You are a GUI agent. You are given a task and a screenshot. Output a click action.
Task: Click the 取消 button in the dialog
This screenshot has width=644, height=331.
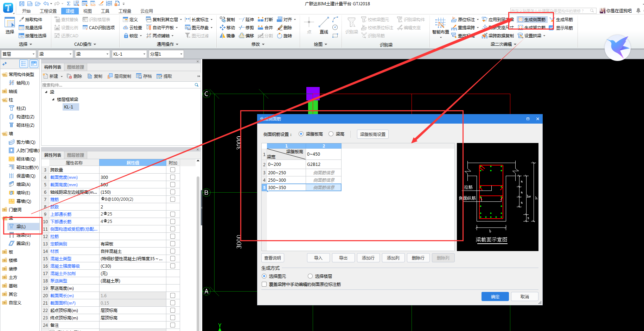[524, 296]
